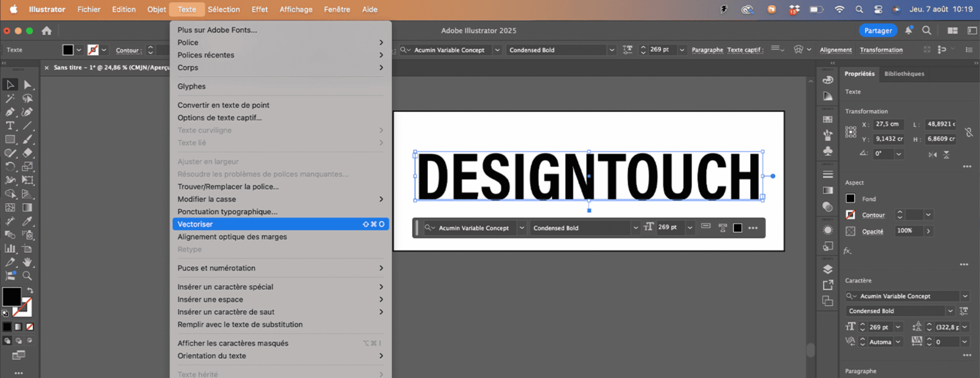Open Condensed Bold dropdown in Caractère section
Image resolution: width=980 pixels, height=378 pixels.
point(950,311)
